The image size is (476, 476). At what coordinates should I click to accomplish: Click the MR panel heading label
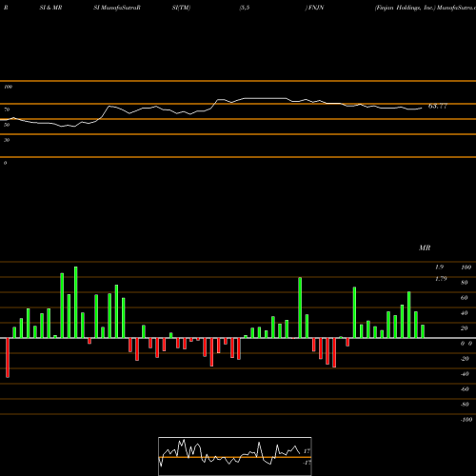click(x=425, y=248)
